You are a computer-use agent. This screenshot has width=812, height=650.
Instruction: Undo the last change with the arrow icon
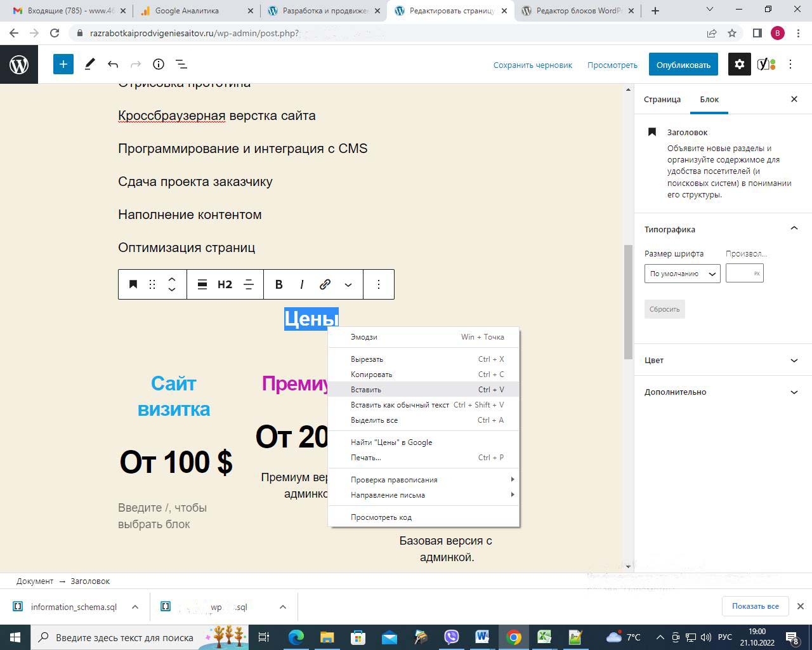113,64
